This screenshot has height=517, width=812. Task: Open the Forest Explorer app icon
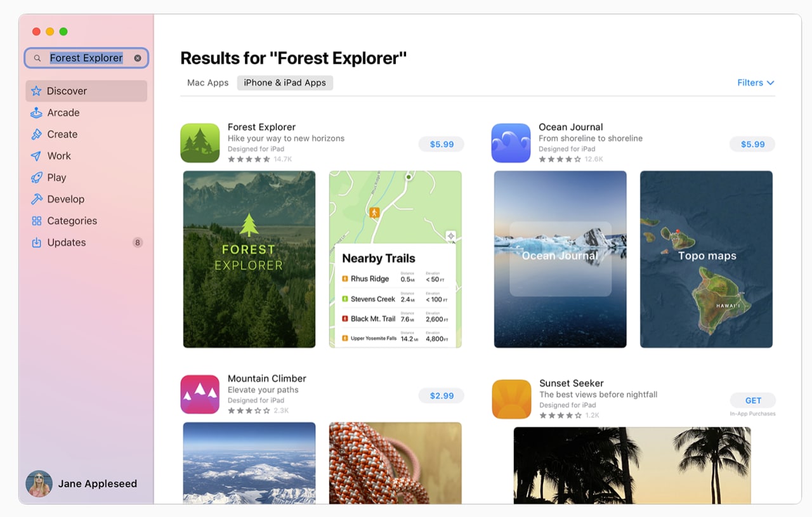pyautogui.click(x=200, y=143)
